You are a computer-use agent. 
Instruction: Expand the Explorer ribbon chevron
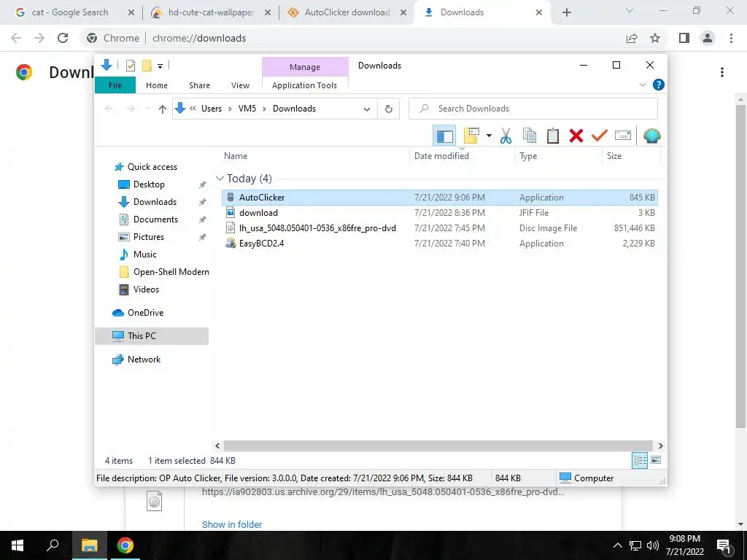(642, 85)
